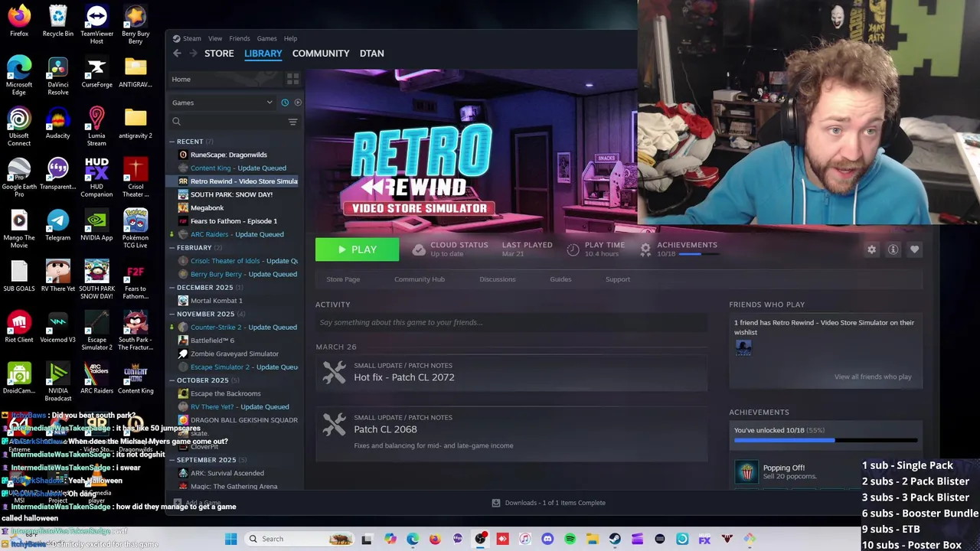This screenshot has width=980, height=551.
Task: Click Discord icon in taskbar
Action: click(x=547, y=539)
